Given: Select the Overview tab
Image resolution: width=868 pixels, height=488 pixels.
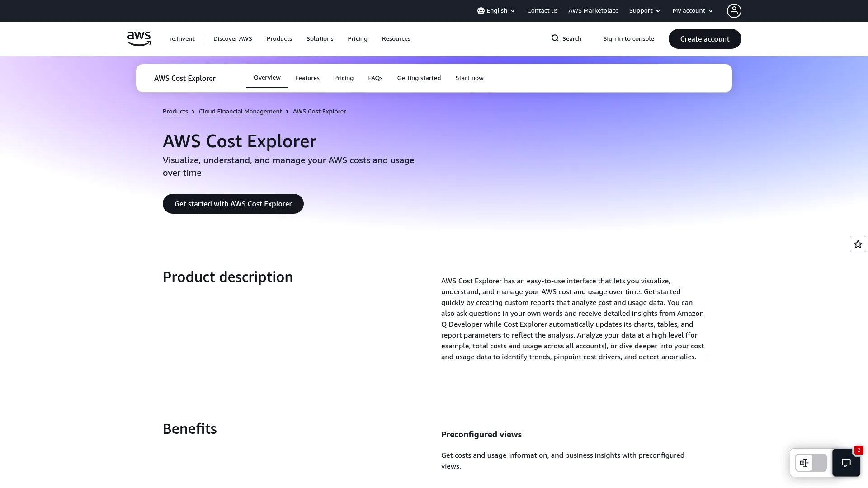Looking at the screenshot, I should 267,78.
